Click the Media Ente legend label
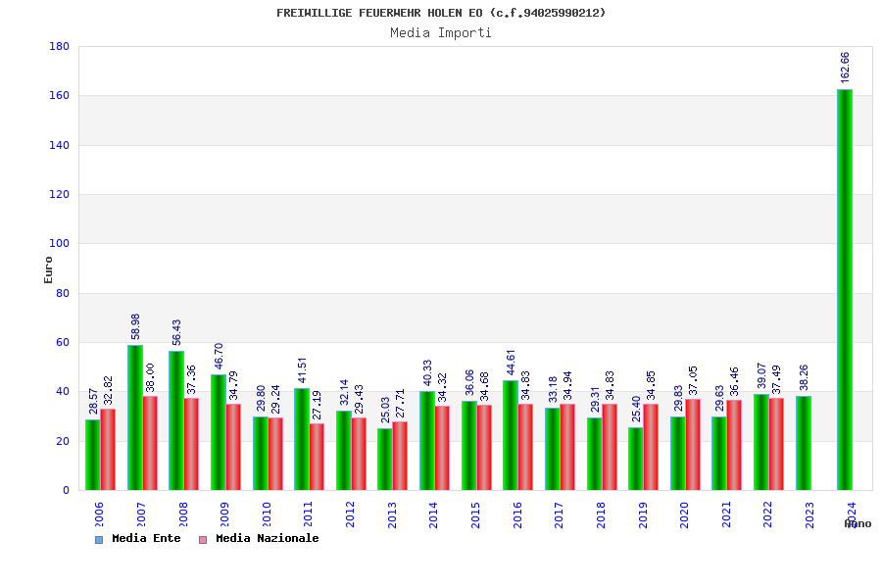This screenshot has height=588, width=882. (x=146, y=538)
